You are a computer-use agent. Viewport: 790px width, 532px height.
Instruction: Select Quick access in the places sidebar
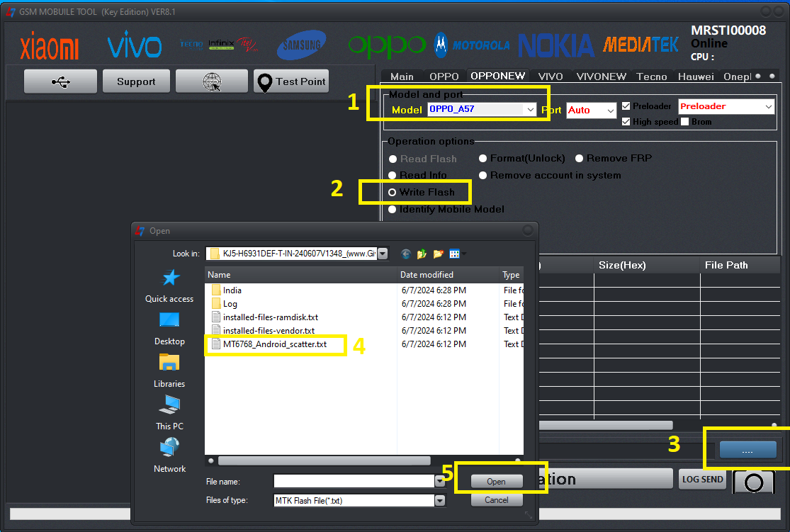click(x=169, y=285)
